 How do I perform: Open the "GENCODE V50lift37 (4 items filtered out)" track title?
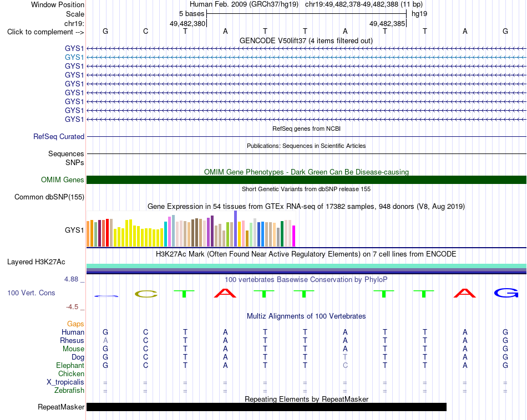[306, 40]
